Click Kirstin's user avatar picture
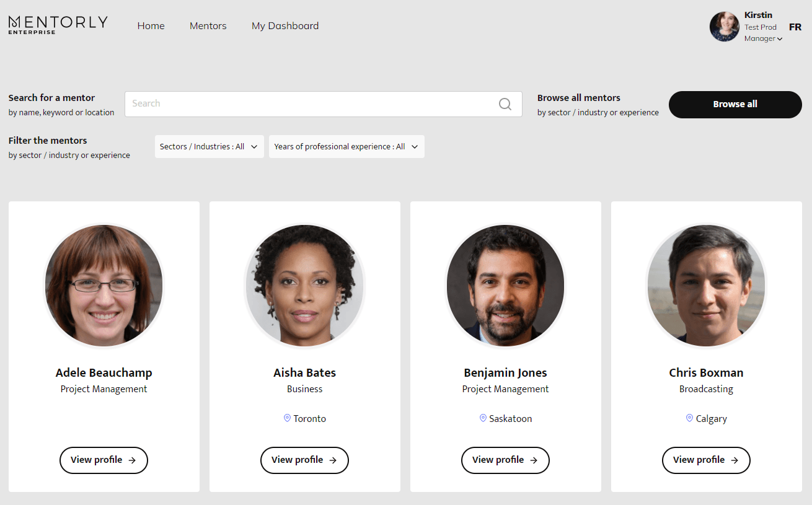812x505 pixels. 724,27
